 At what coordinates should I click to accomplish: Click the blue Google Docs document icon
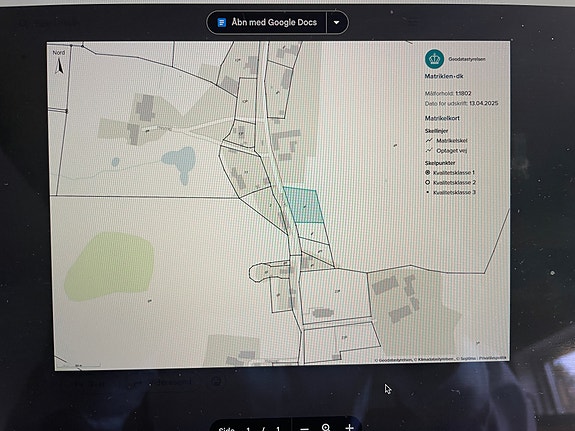(221, 23)
